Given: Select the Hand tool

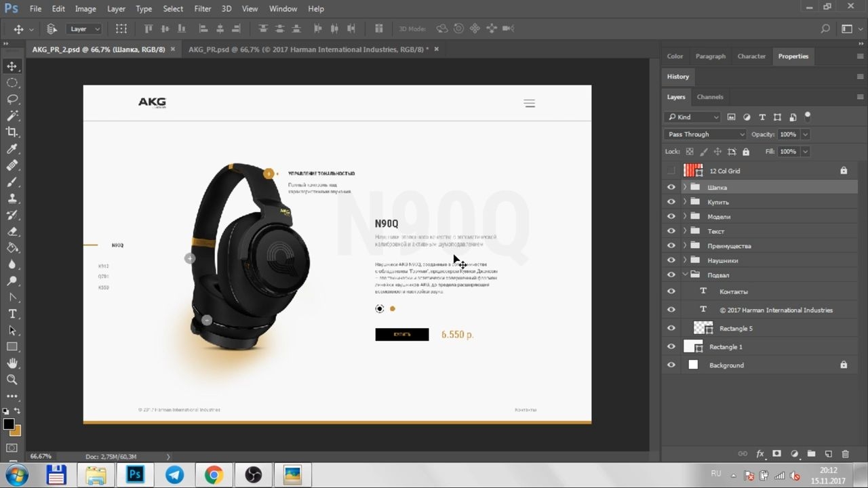Looking at the screenshot, I should point(12,363).
